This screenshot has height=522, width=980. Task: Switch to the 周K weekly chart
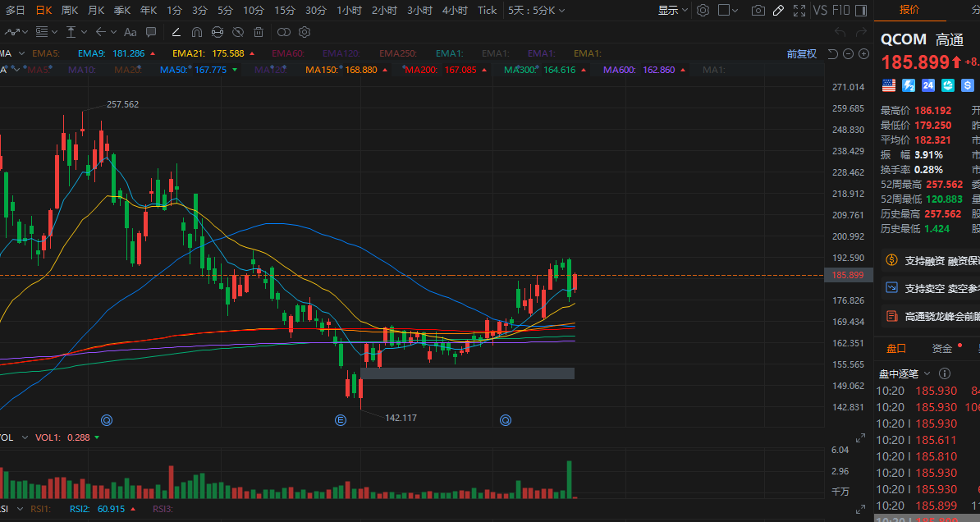tap(70, 10)
